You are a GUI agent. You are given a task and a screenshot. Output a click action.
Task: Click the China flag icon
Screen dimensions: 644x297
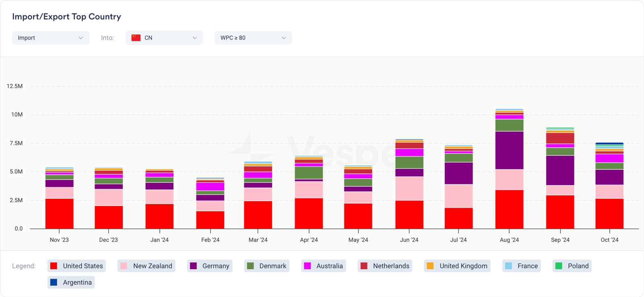[136, 38]
